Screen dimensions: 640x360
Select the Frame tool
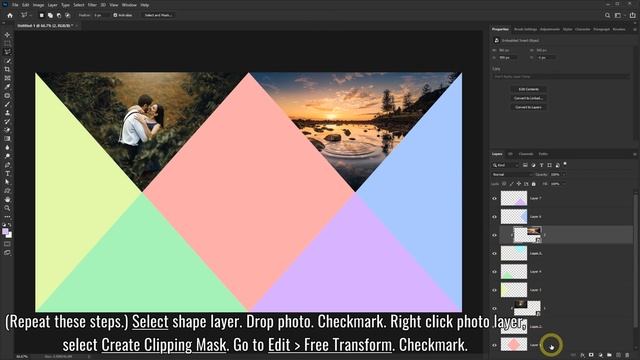7,78
